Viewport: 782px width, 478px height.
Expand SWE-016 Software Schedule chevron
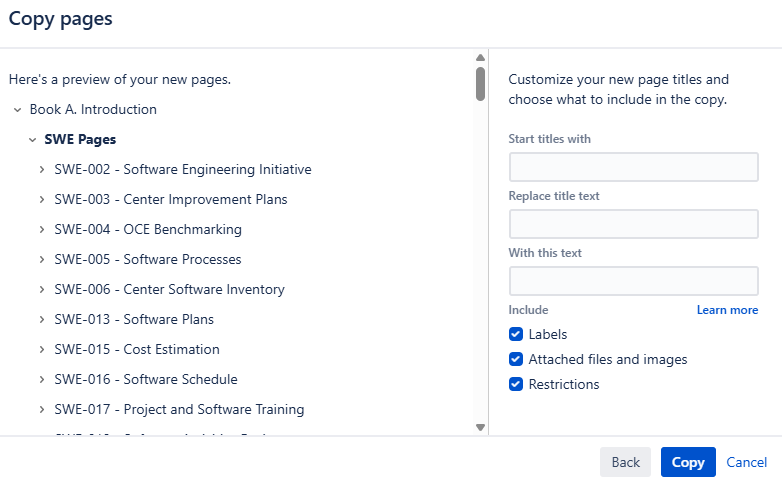[41, 380]
